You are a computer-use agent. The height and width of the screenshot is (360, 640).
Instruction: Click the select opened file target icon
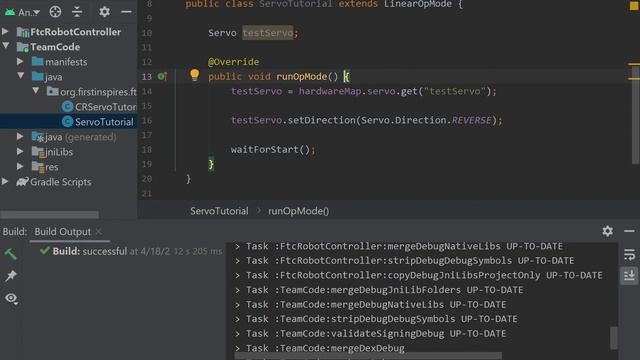pos(55,12)
